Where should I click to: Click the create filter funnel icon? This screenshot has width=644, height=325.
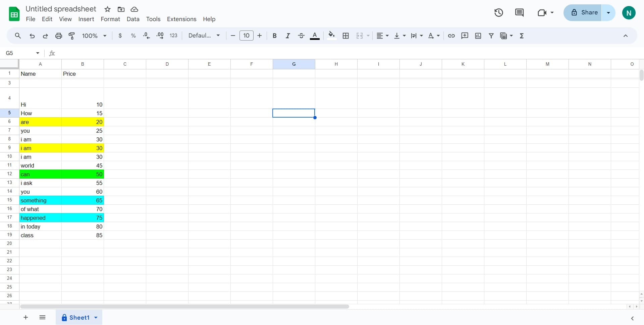491,36
